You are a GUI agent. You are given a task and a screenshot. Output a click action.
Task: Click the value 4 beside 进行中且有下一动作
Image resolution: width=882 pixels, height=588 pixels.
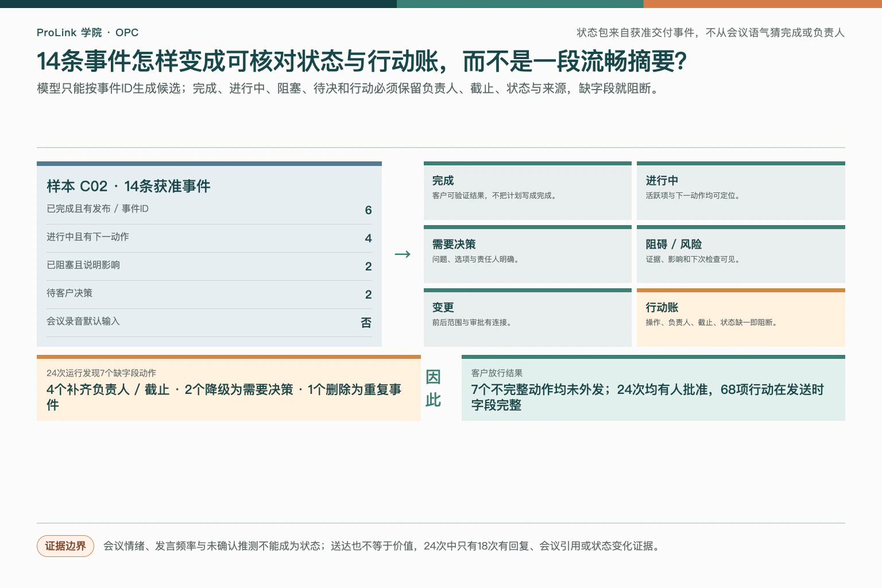(x=369, y=238)
